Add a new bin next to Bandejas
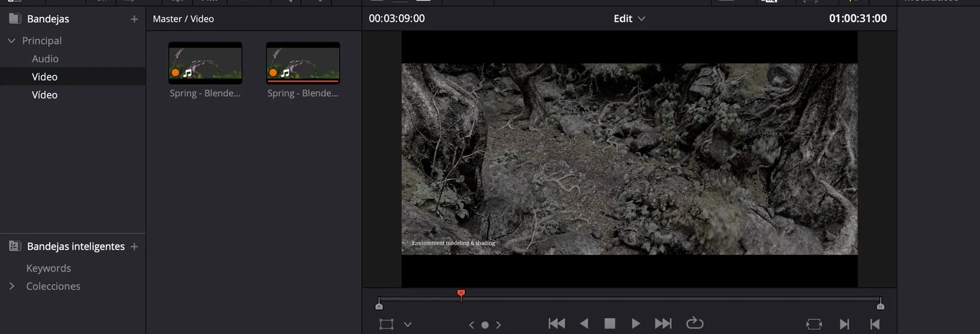Viewport: 980px width, 334px height. pyautogui.click(x=134, y=19)
